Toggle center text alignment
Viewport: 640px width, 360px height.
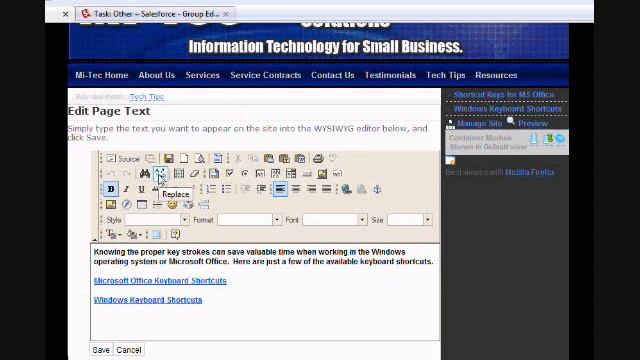pyautogui.click(x=296, y=189)
